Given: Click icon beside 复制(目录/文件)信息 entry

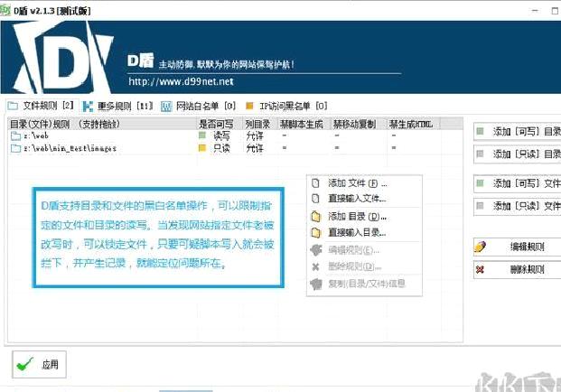Looking at the screenshot, I should (x=316, y=285).
